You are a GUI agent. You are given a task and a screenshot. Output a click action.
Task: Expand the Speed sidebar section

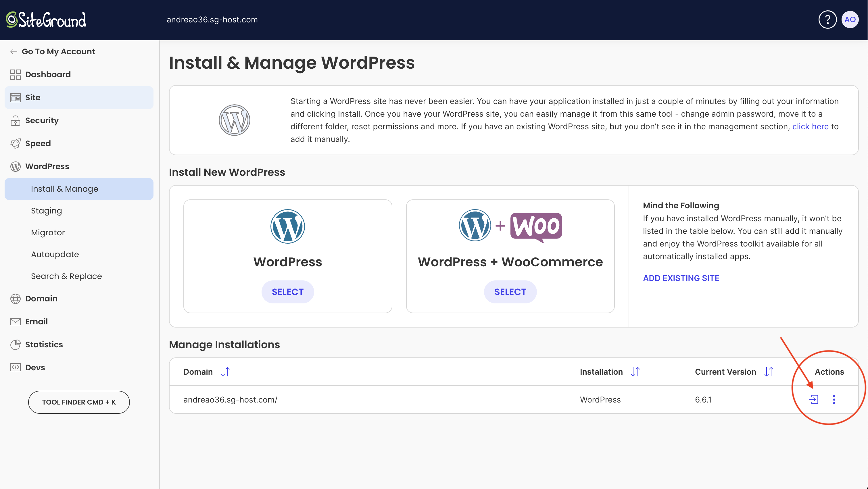point(38,143)
